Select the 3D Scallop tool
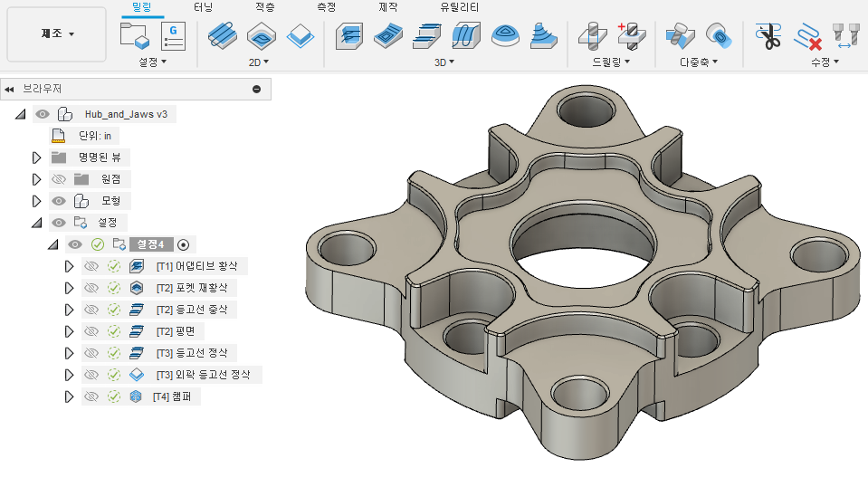868x487 pixels. pos(505,36)
